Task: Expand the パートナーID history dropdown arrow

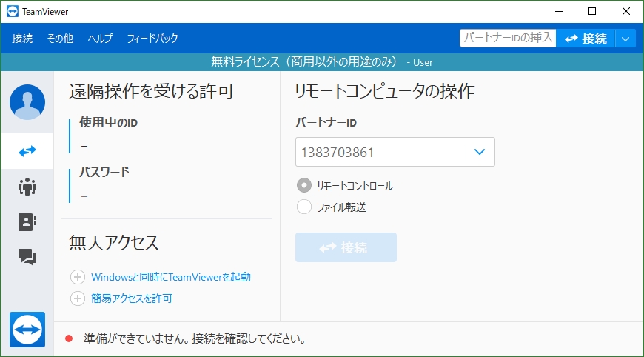Action: (480, 152)
